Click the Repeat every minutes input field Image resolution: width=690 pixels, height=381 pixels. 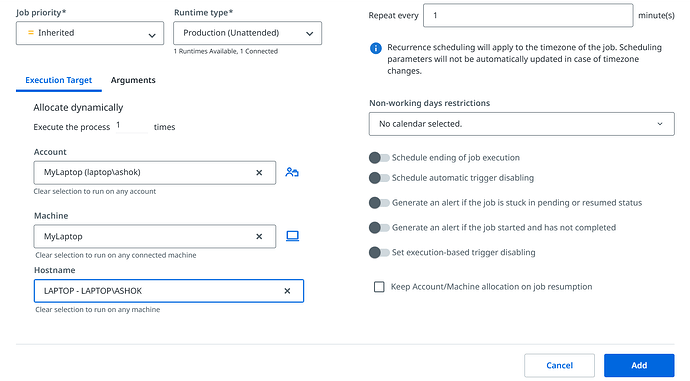pos(528,15)
